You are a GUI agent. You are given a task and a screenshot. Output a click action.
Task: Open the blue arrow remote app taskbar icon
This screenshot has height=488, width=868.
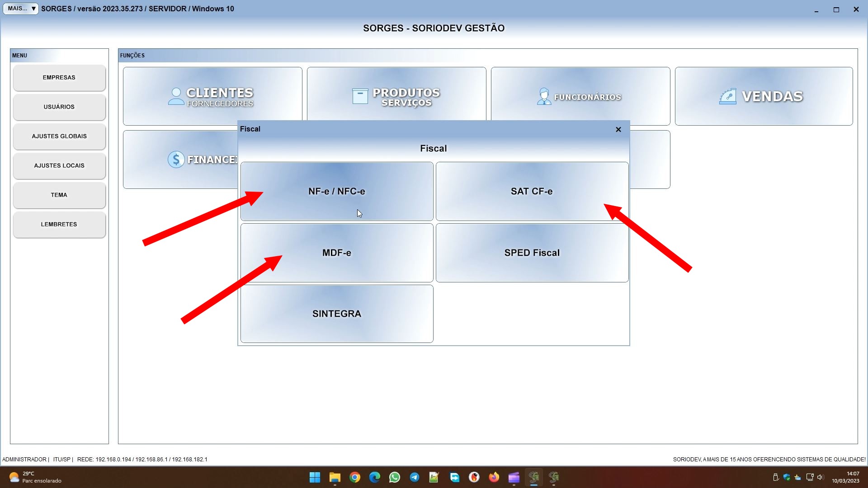454,477
